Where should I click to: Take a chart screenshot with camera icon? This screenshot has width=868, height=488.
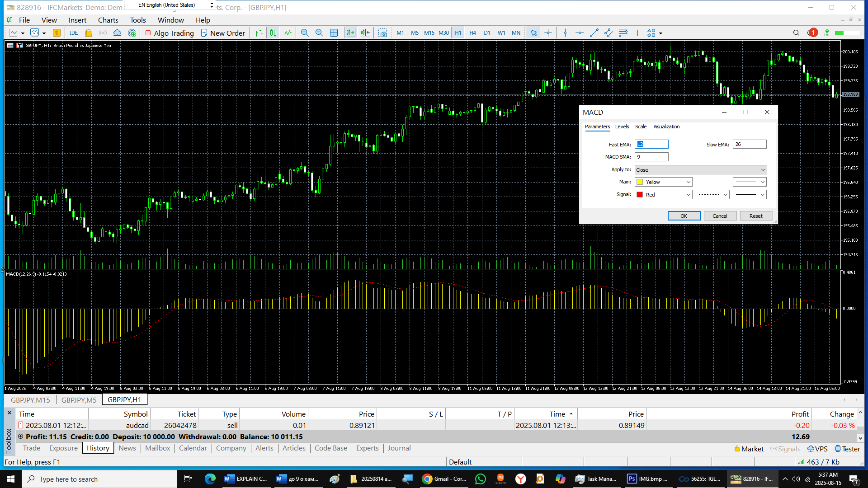383,33
